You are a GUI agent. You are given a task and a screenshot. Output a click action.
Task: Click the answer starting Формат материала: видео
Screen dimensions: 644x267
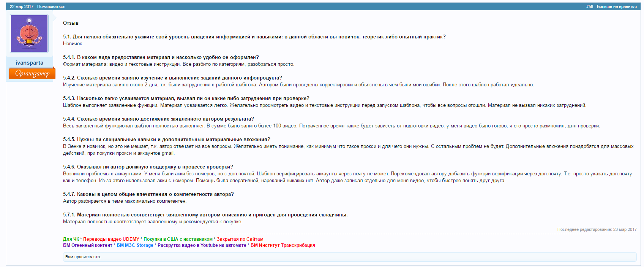(x=178, y=64)
